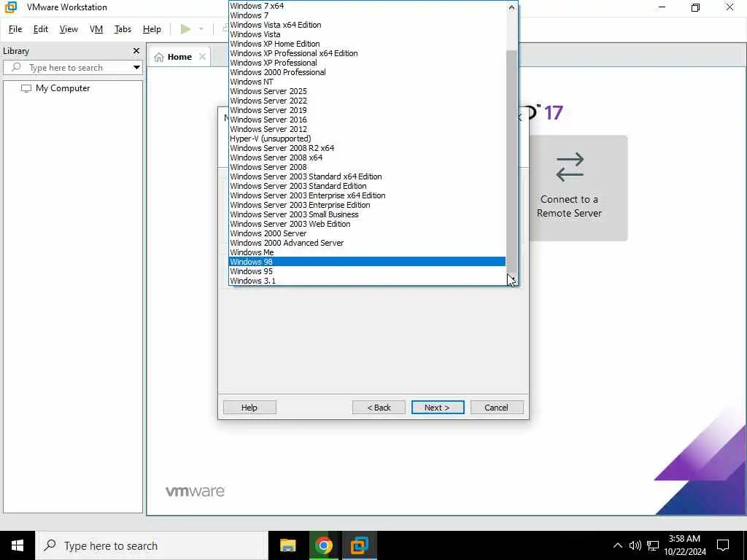Click the library search magnifier icon
This screenshot has width=747, height=560.
(x=16, y=67)
